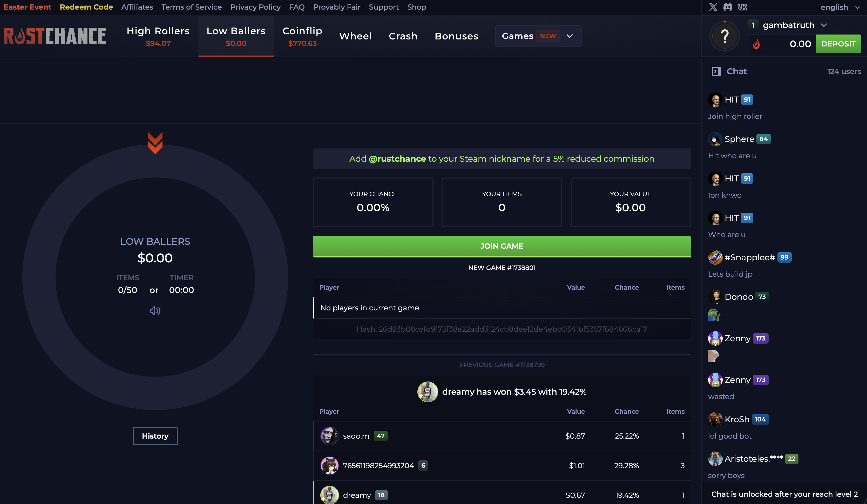Click the JOIN GAME button
867x504 pixels.
[x=502, y=246]
